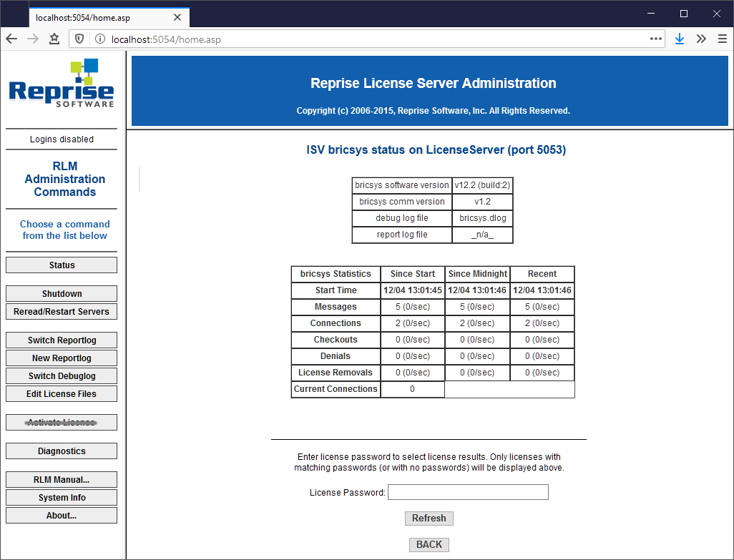Click the '_n/a_' report log cell
734x560 pixels.
(482, 235)
